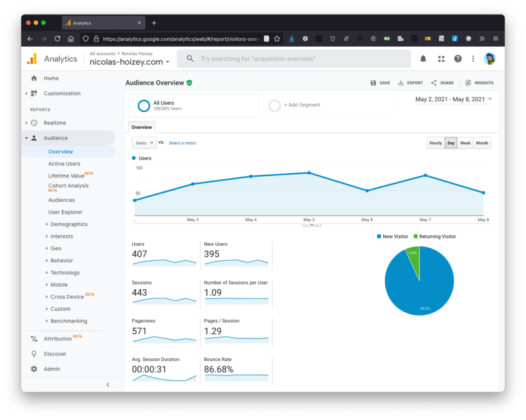This screenshot has height=420, width=526.
Task: Bookmark the page with star icon
Action: point(277,39)
